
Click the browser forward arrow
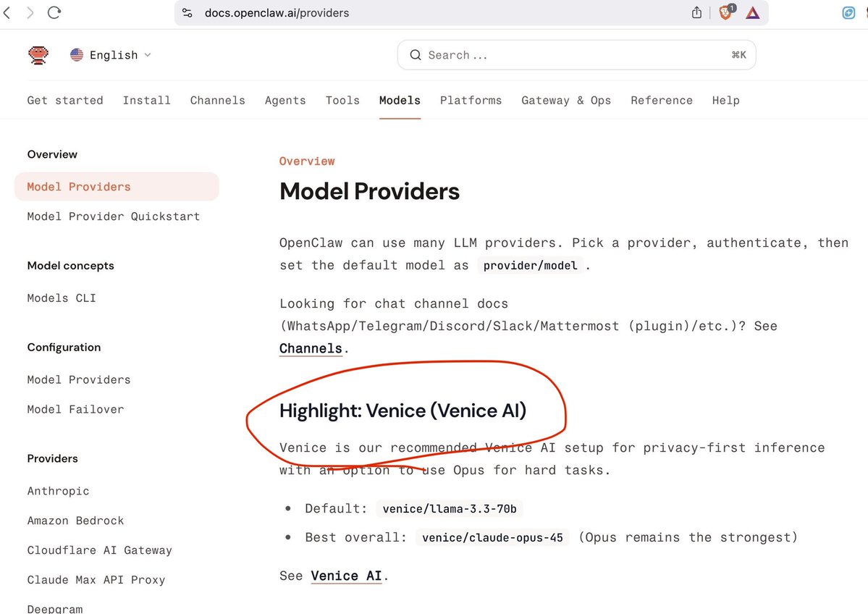click(x=30, y=12)
